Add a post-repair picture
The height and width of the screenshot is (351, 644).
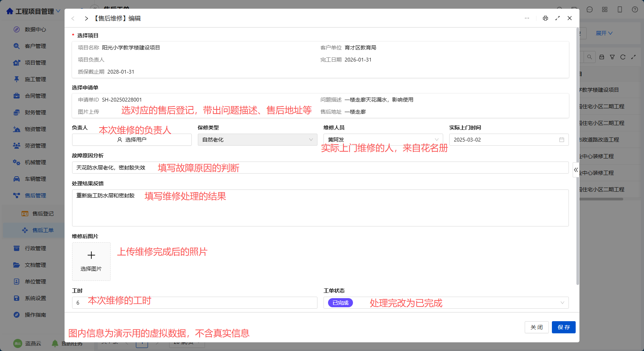pos(91,261)
